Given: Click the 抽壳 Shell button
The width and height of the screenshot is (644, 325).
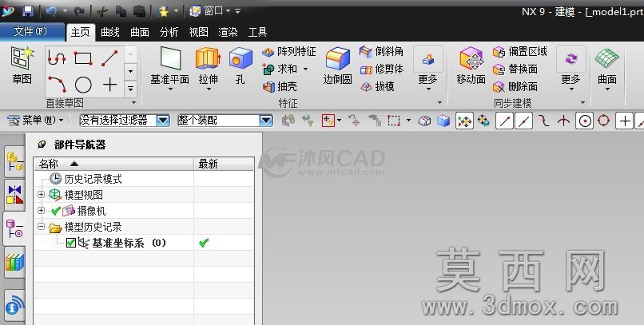Looking at the screenshot, I should click(280, 86).
